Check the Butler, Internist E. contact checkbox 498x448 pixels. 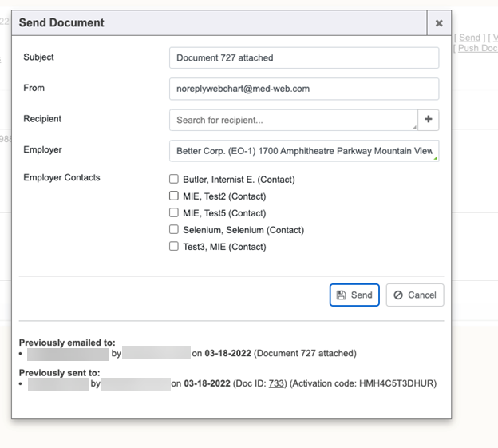[174, 180]
